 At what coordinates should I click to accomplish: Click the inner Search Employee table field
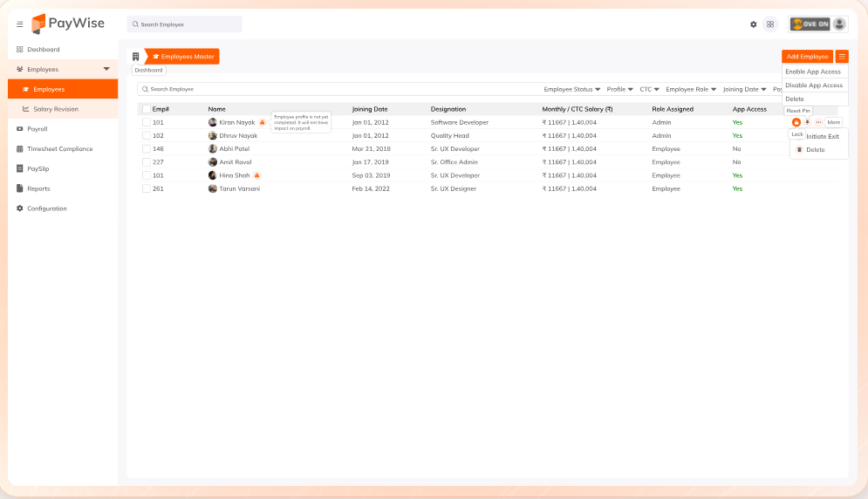coord(338,89)
